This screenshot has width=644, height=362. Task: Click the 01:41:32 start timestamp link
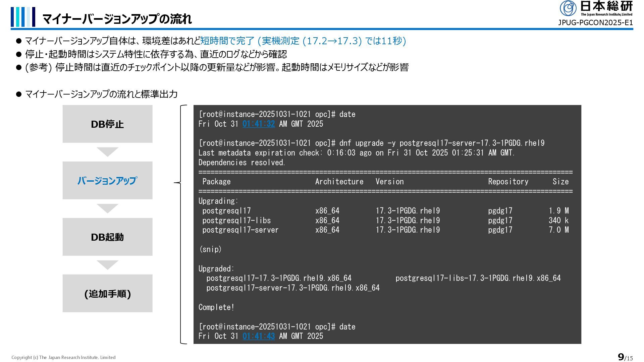pyautogui.click(x=259, y=124)
